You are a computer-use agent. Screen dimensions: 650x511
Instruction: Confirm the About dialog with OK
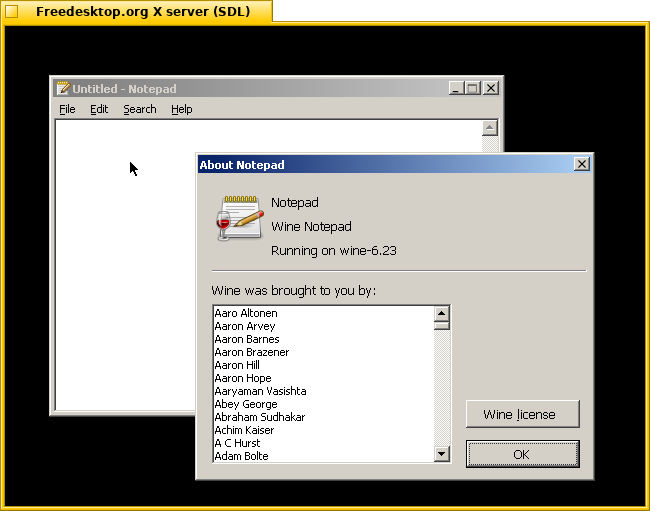(523, 454)
